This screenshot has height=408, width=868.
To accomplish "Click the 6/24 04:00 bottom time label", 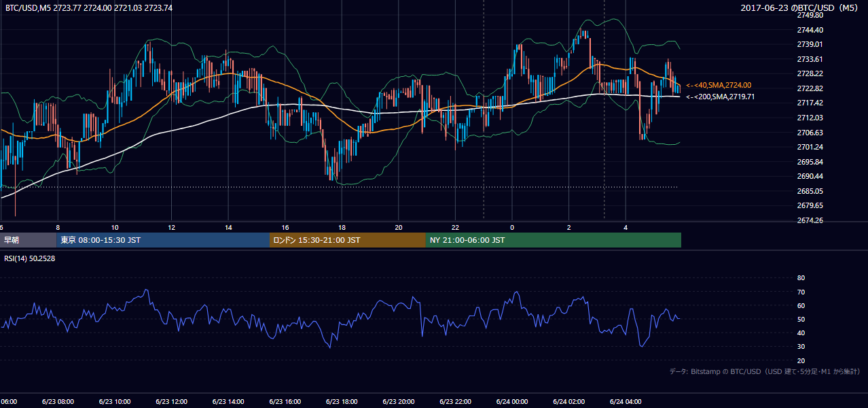I will tap(625, 401).
